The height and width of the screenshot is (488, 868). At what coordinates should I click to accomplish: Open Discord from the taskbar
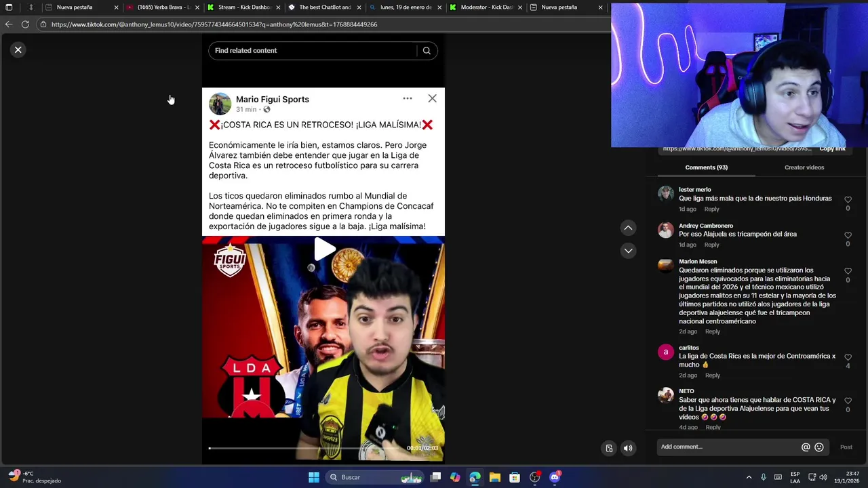point(555,477)
